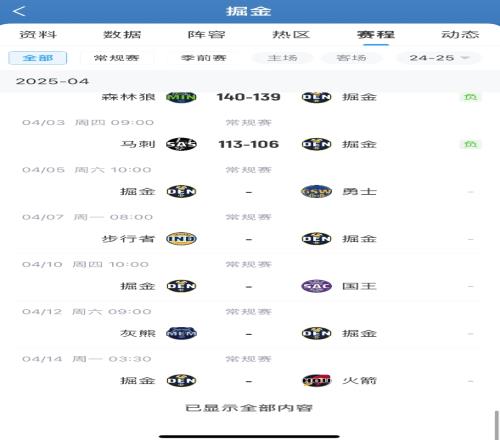Toggle the 常规赛 filter
This screenshot has width=500, height=440.
116,58
